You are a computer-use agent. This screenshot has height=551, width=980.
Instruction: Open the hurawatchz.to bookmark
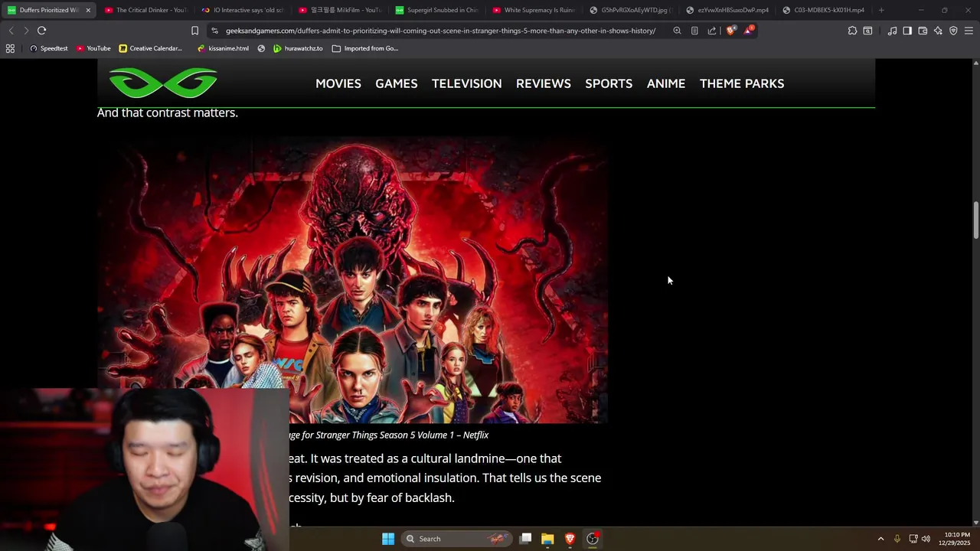pos(298,48)
